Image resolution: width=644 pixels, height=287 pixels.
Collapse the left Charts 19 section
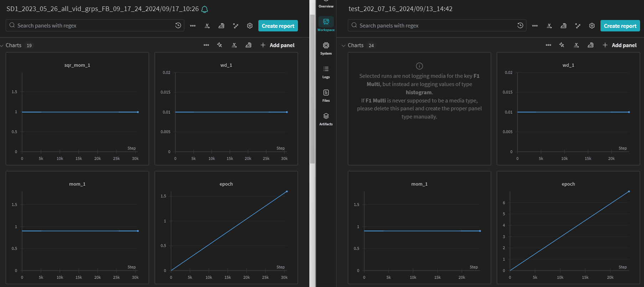(2, 45)
